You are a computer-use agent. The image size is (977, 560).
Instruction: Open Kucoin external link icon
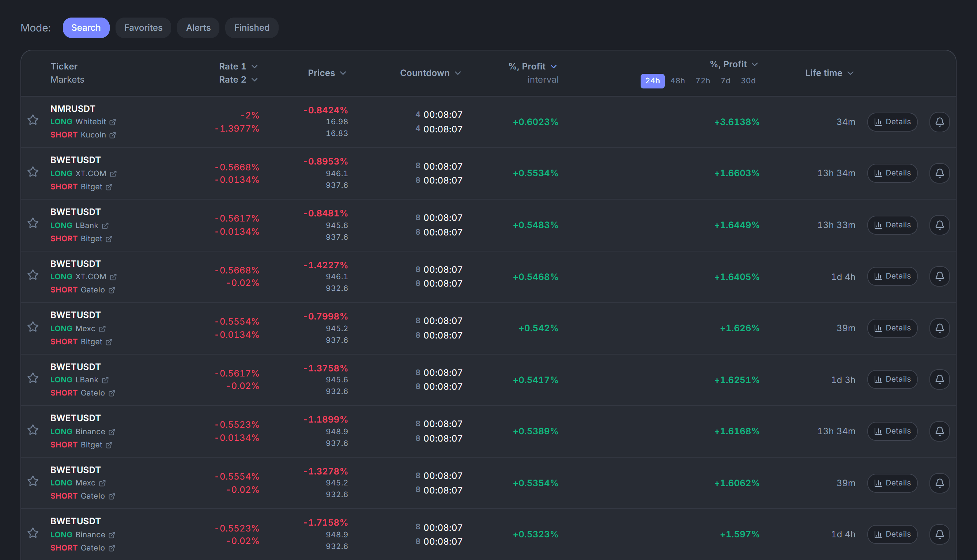(x=112, y=135)
